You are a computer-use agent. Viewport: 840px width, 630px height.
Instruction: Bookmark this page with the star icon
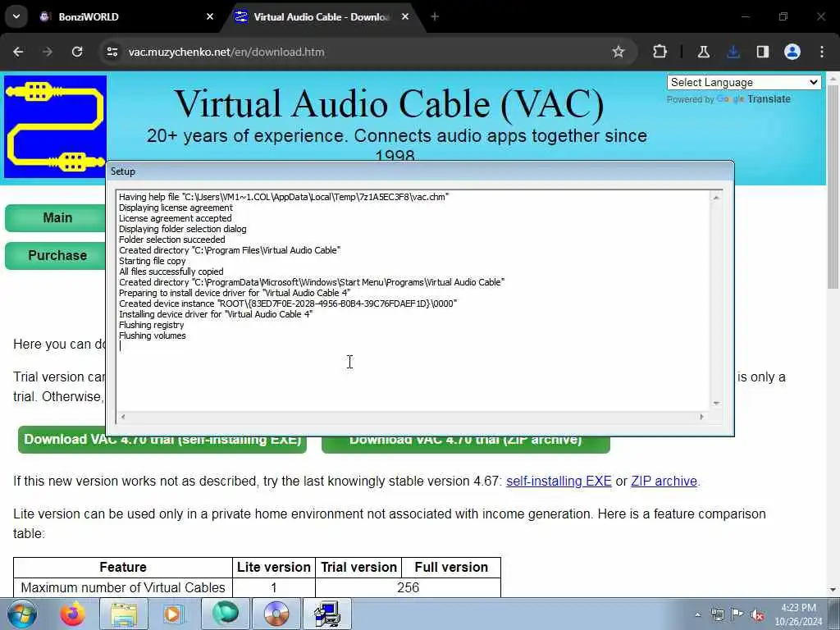pyautogui.click(x=619, y=52)
